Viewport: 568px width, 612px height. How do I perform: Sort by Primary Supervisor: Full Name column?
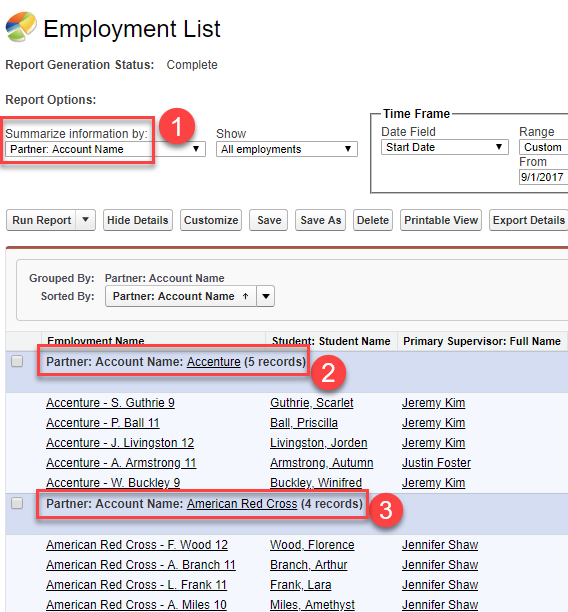(482, 341)
